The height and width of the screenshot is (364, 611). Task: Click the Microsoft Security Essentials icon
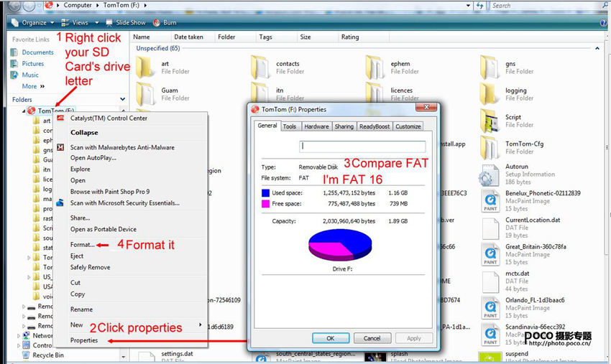(60, 203)
